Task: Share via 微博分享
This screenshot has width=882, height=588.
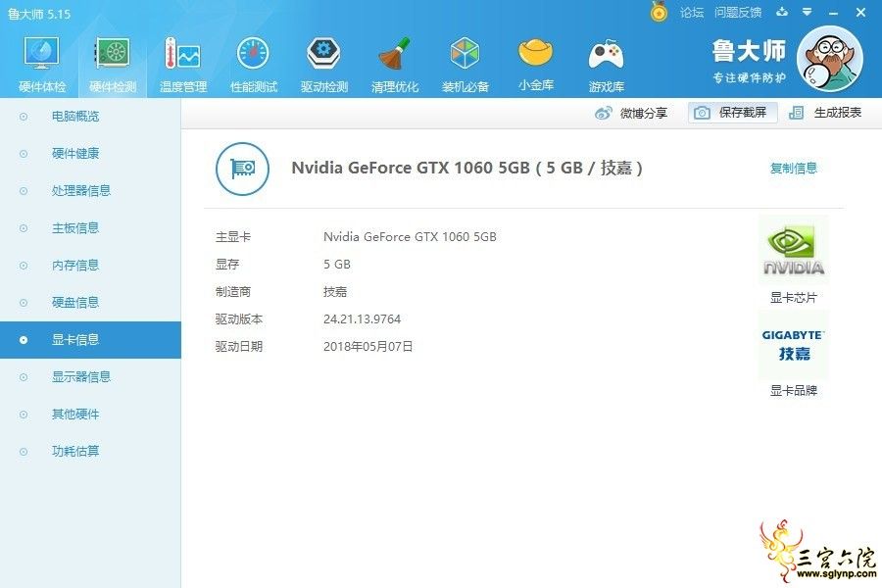Action: click(x=630, y=113)
